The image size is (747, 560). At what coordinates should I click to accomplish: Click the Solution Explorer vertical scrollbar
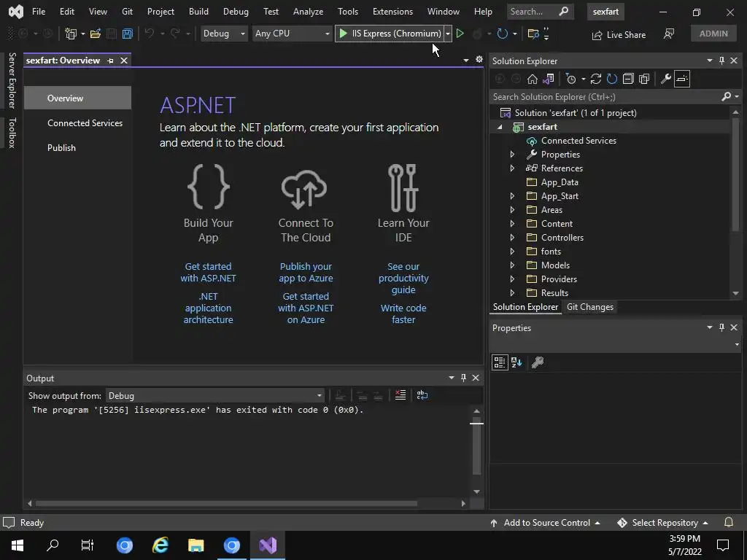pos(736,174)
